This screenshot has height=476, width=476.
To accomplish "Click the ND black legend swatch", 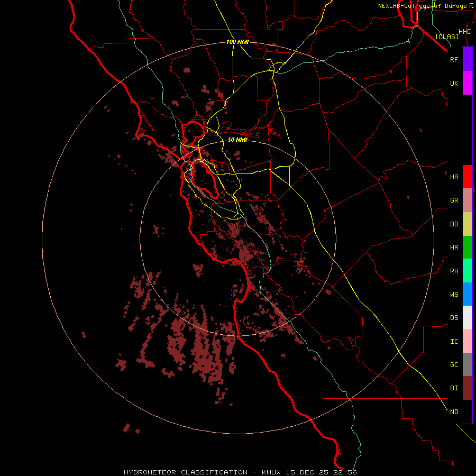I will (467, 411).
